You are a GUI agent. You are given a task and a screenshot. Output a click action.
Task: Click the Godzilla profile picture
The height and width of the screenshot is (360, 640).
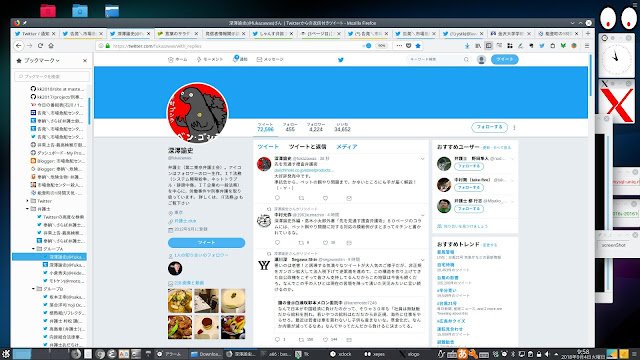tap(197, 113)
